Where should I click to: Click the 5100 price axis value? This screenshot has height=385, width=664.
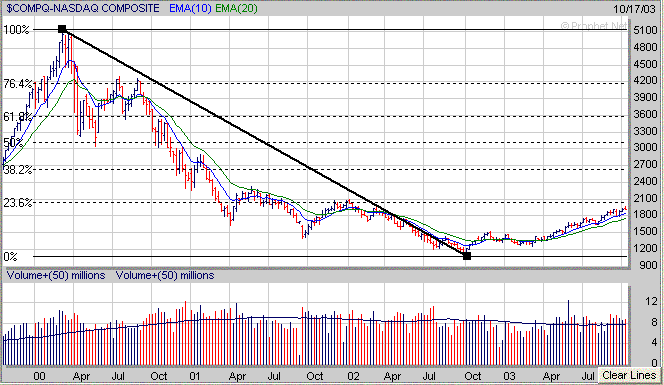point(645,30)
